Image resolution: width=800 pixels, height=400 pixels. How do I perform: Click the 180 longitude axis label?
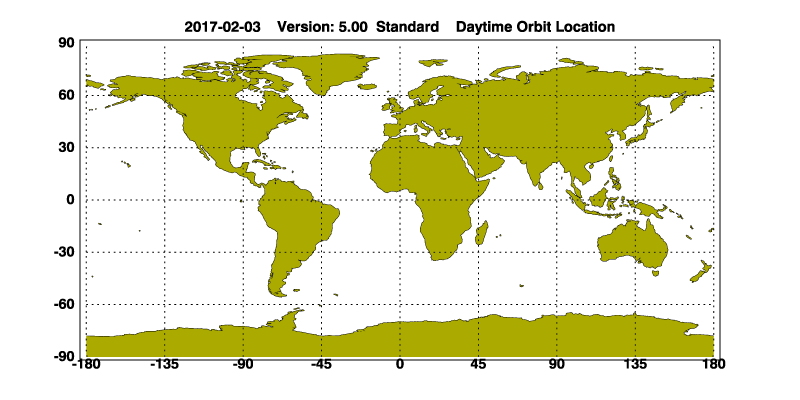tap(712, 365)
